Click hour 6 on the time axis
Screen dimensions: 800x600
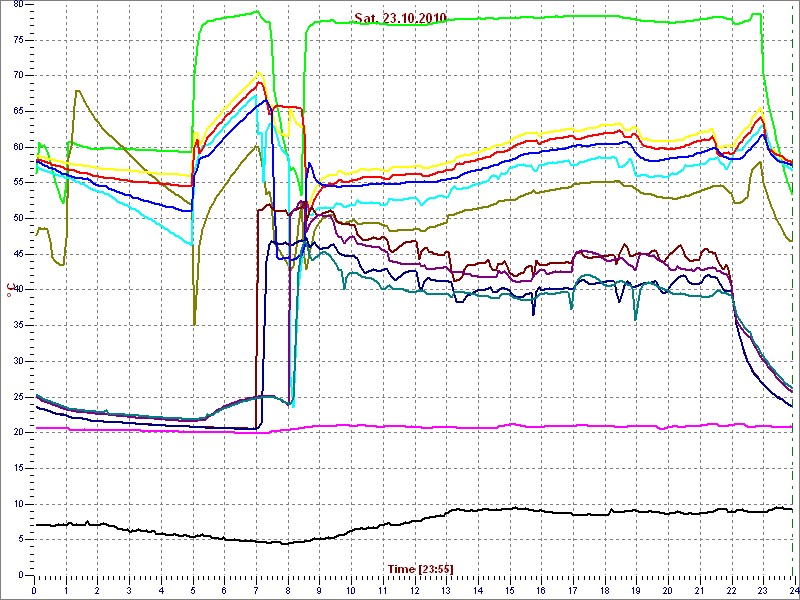pyautogui.click(x=224, y=589)
